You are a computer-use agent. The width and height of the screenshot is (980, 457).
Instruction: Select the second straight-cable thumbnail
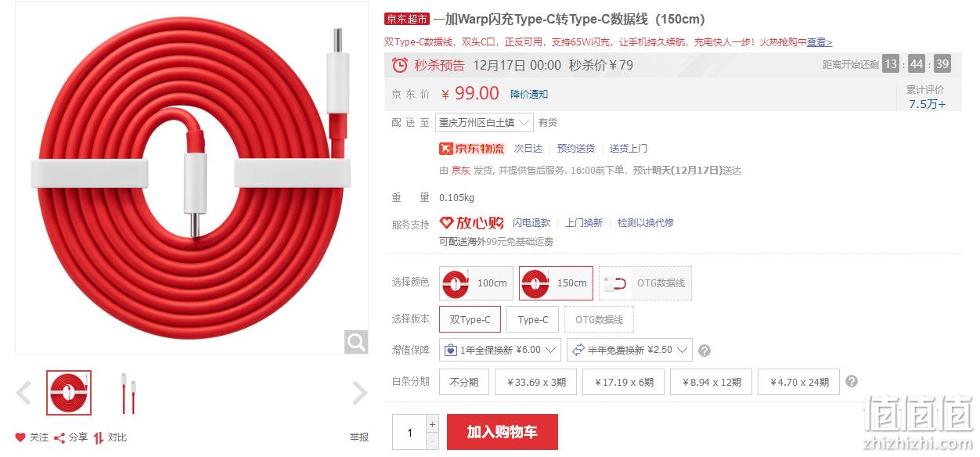click(129, 393)
